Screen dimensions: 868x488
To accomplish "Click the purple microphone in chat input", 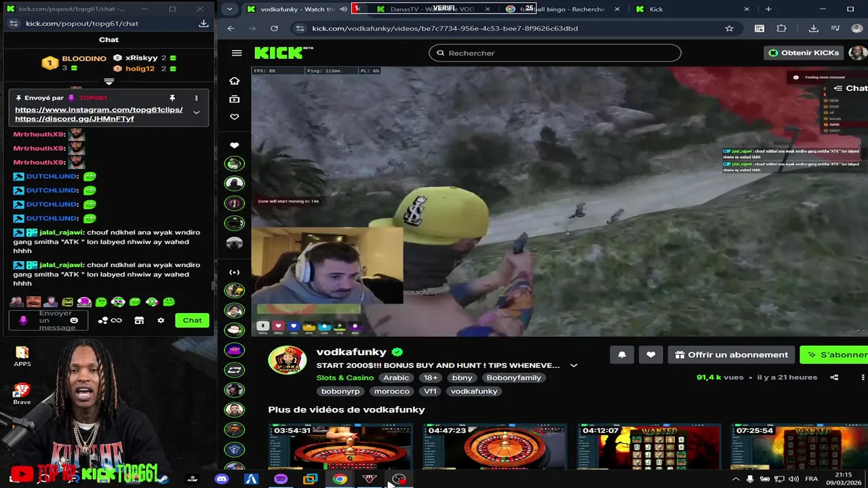I will (x=23, y=321).
